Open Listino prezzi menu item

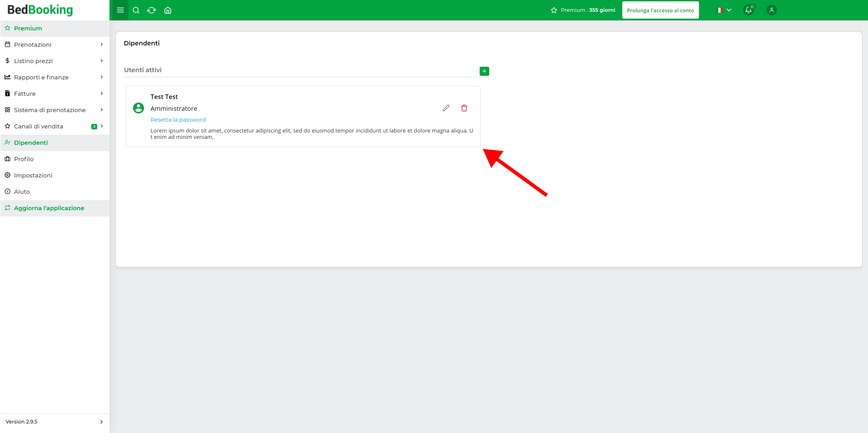[55, 61]
